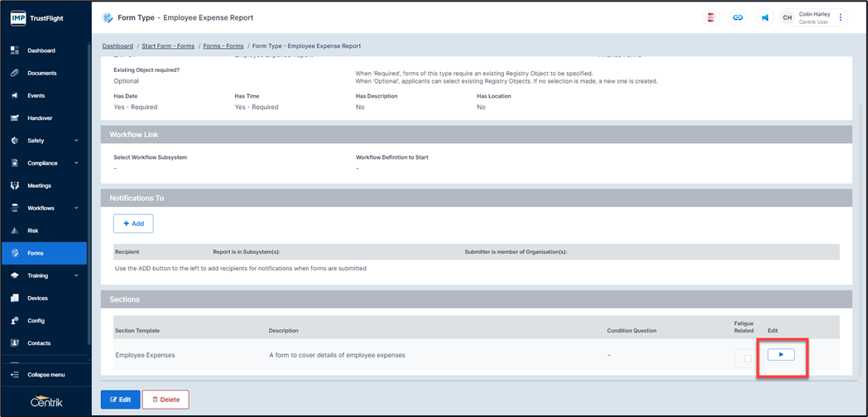Screen dimensions: 868x417
Task: Expand the Workflows submenu chevron
Action: [x=76, y=208]
